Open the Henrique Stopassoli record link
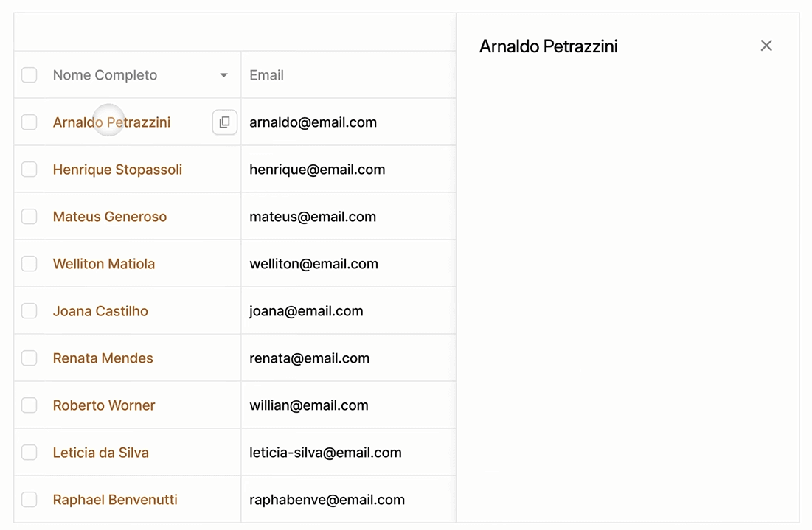This screenshot has height=530, width=812. pyautogui.click(x=117, y=170)
